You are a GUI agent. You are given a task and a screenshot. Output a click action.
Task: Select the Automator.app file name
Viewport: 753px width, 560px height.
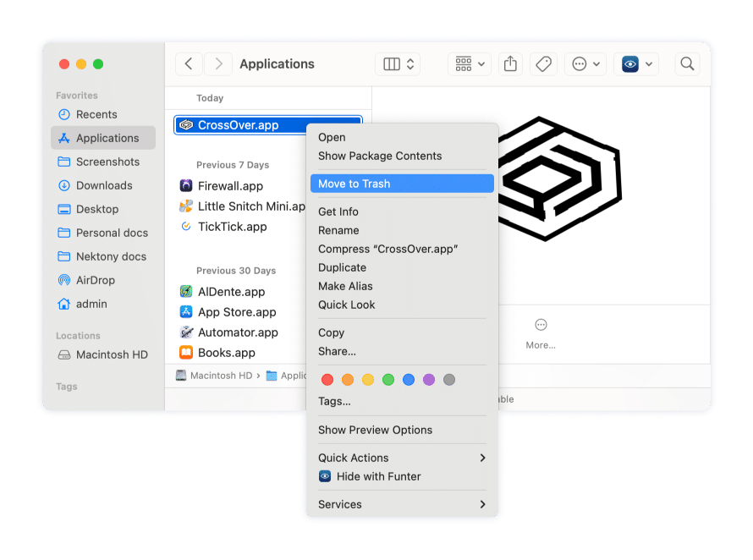[x=239, y=332]
